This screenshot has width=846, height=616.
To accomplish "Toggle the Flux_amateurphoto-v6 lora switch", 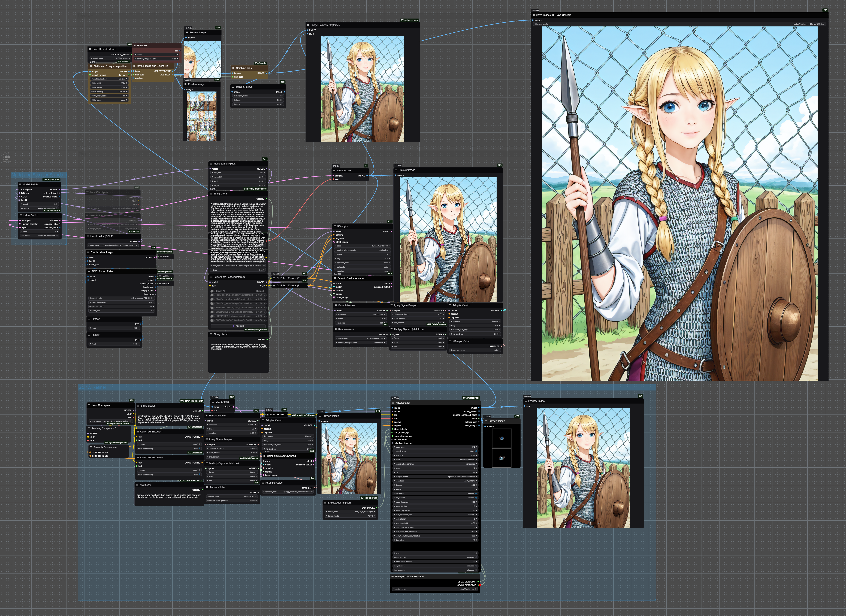I will pyautogui.click(x=212, y=295).
